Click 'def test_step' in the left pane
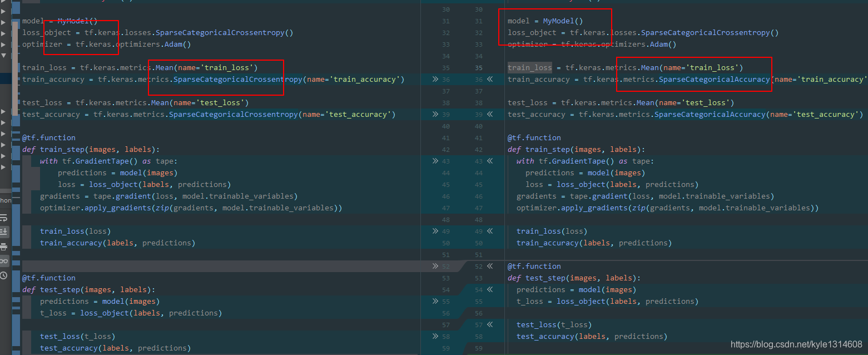868x355 pixels. tap(51, 290)
